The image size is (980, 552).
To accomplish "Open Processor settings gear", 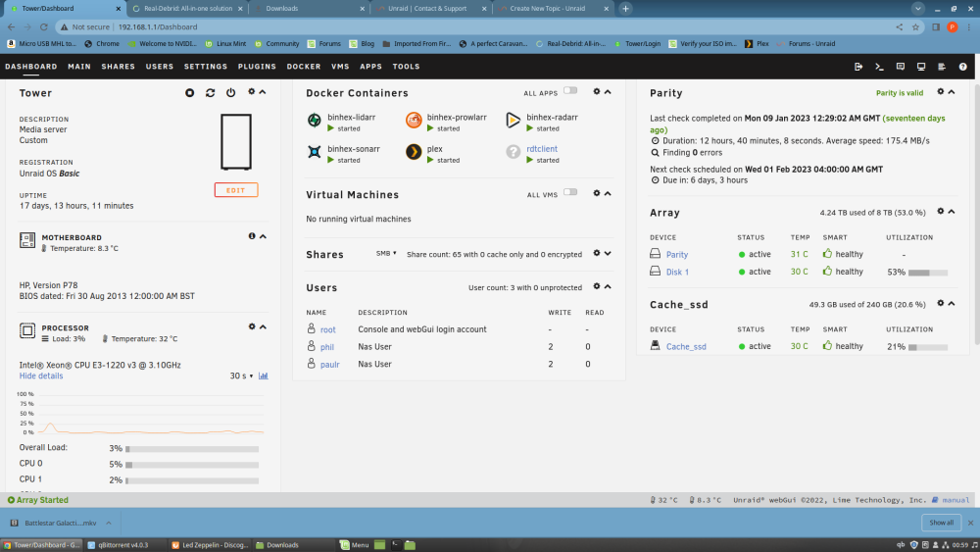I will point(251,326).
